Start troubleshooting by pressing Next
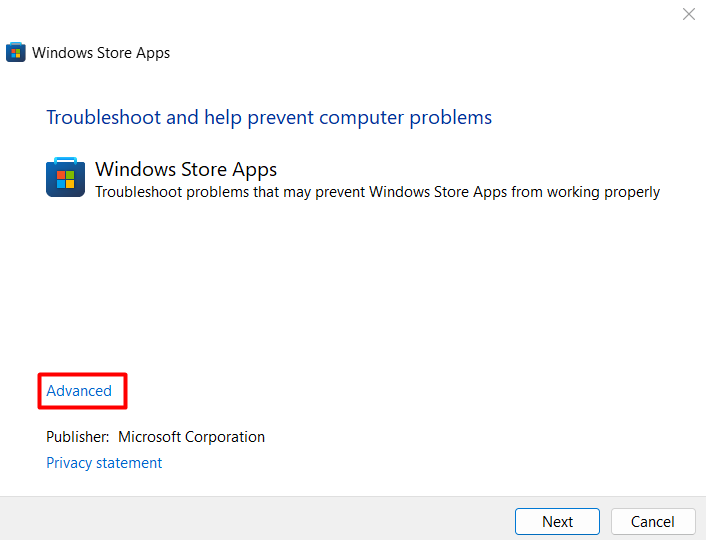Image resolution: width=706 pixels, height=540 pixels. coord(557,521)
